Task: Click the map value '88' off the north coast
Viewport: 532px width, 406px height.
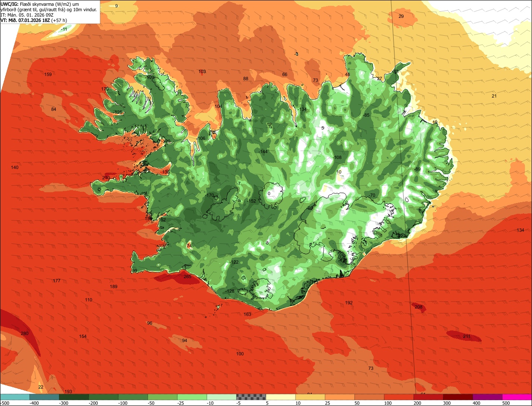Action: click(x=246, y=79)
